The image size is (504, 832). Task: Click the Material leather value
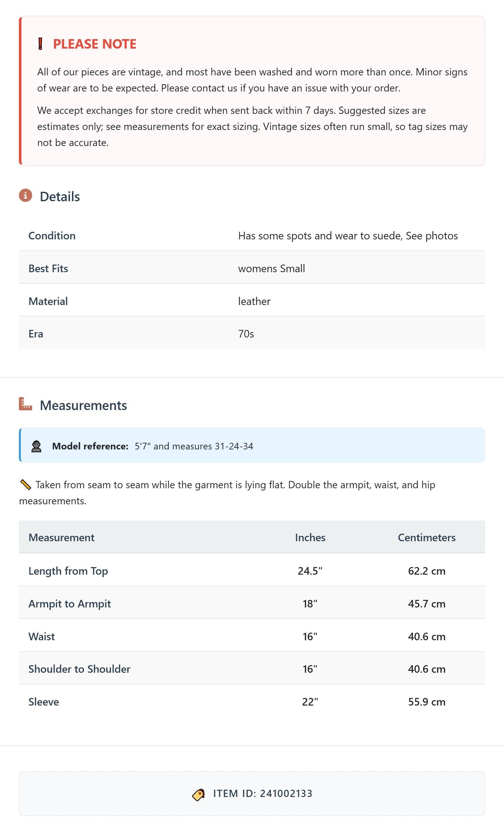tap(254, 301)
